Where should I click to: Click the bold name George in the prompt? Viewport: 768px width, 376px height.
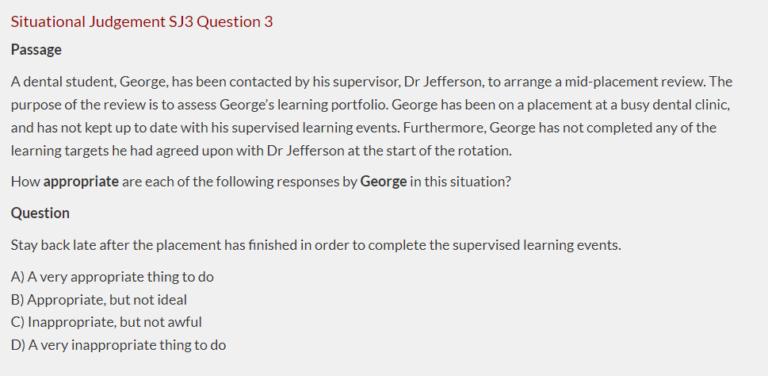pos(384,182)
